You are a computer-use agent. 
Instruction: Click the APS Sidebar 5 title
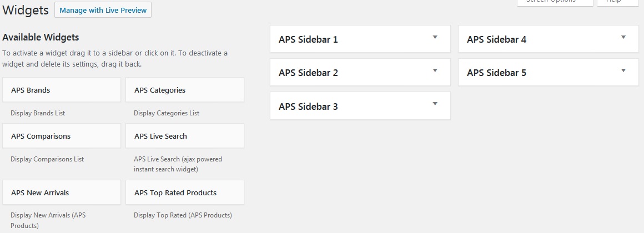click(x=496, y=73)
